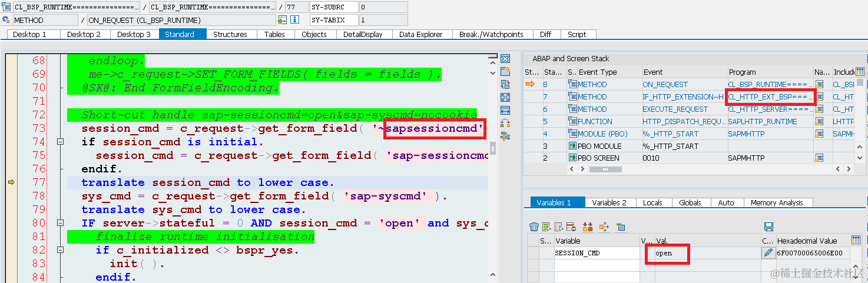Image resolution: width=868 pixels, height=283 pixels.
Task: Open the Break./Watchpoints tab
Action: pos(491,34)
